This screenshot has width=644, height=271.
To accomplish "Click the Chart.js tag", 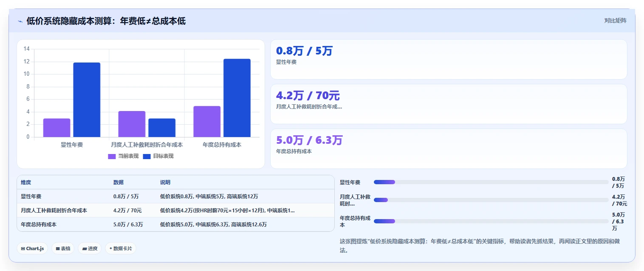I will tap(32, 248).
